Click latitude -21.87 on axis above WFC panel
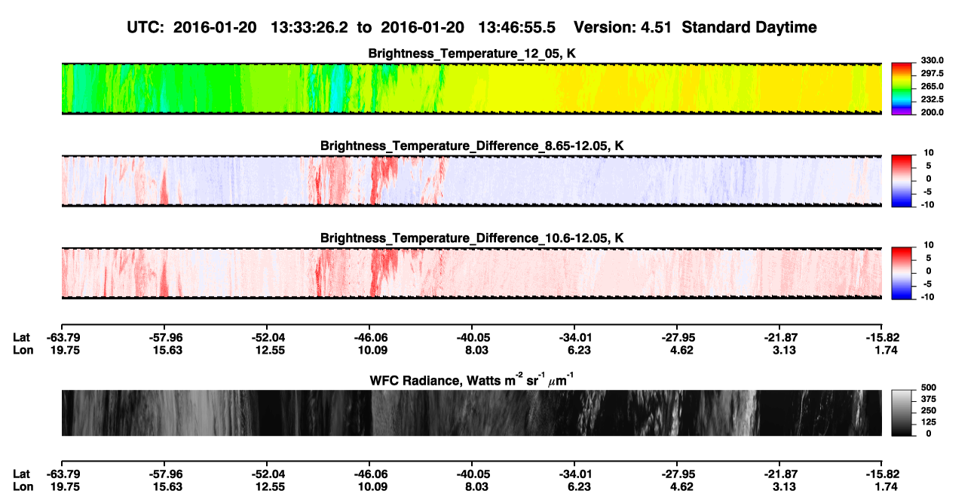980x503 pixels. point(779,337)
